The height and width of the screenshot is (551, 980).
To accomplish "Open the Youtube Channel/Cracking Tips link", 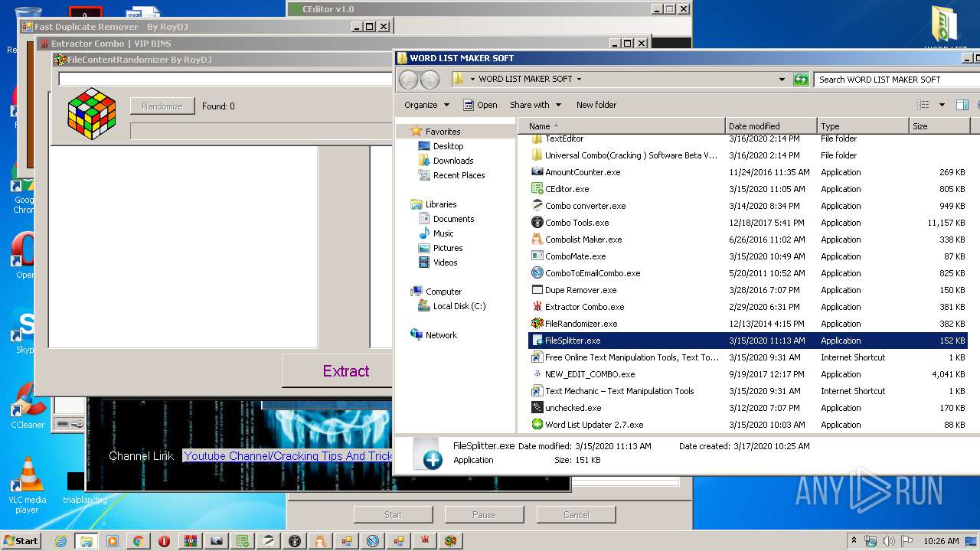I will tap(288, 456).
